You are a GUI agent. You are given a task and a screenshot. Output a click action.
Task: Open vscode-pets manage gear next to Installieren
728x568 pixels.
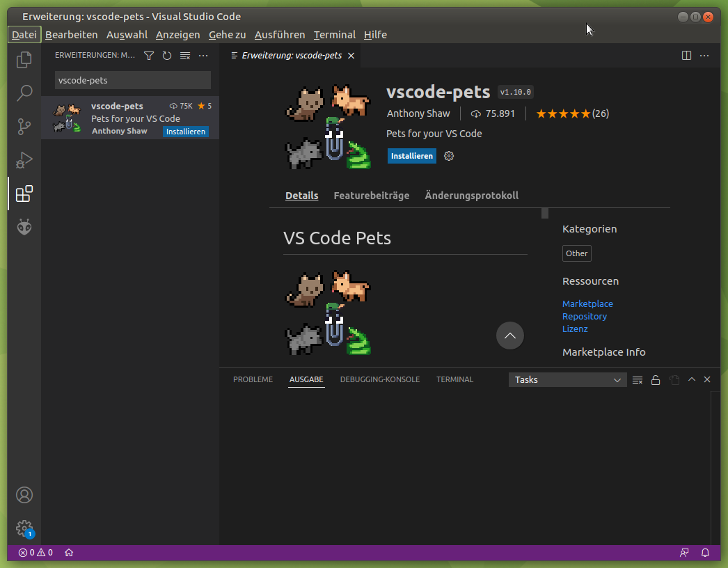448,156
